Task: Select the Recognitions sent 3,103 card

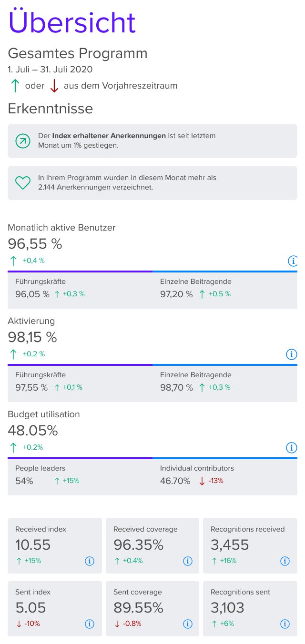Action: [x=250, y=609]
